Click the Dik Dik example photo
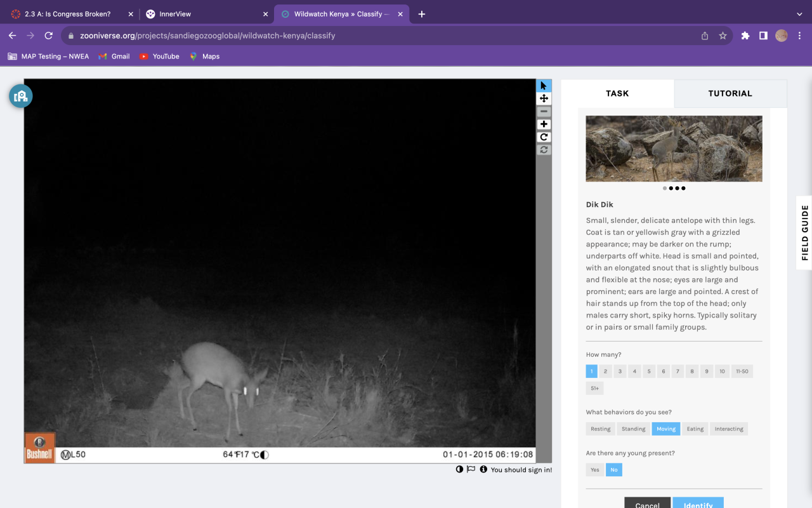 click(674, 149)
